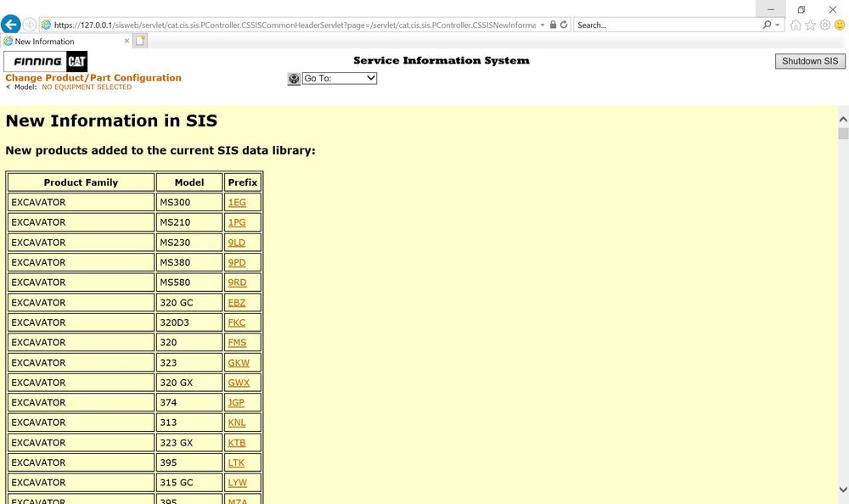Open prefix link 9PD
Screen dimensions: 849x504
pos(237,262)
